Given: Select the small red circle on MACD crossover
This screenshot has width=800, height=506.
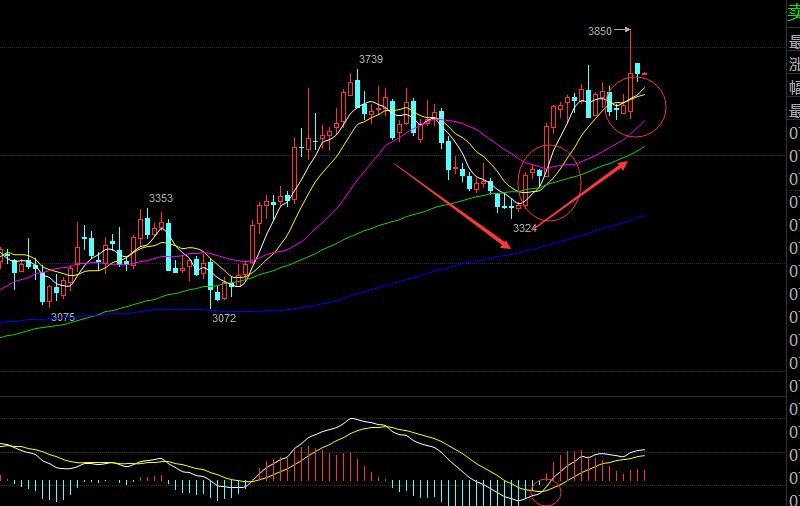Looking at the screenshot, I should (x=546, y=489).
